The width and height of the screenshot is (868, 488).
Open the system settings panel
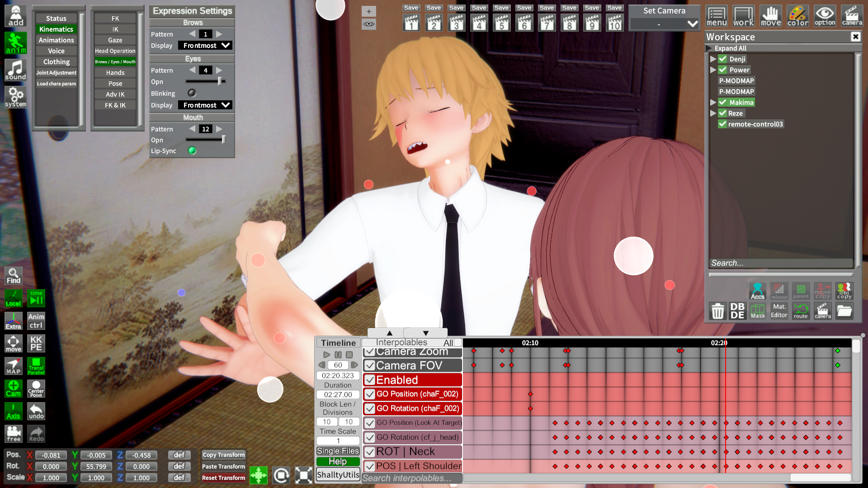click(x=16, y=97)
